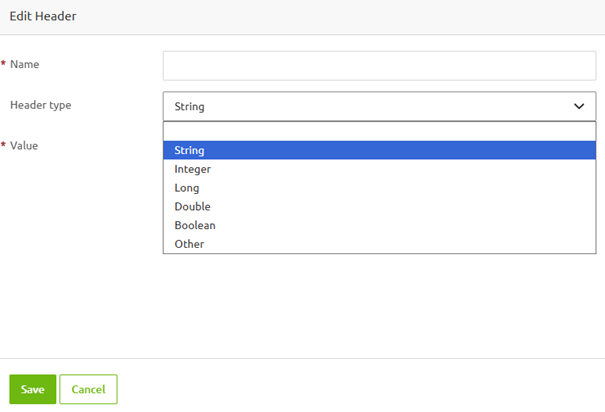
Task: Click the Cancel button
Action: pos(88,389)
